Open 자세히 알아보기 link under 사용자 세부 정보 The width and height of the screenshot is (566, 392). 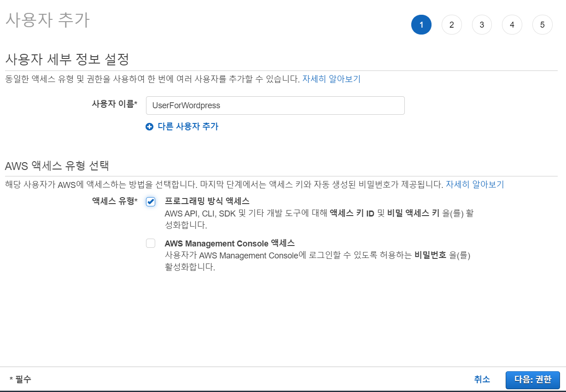pyautogui.click(x=331, y=79)
